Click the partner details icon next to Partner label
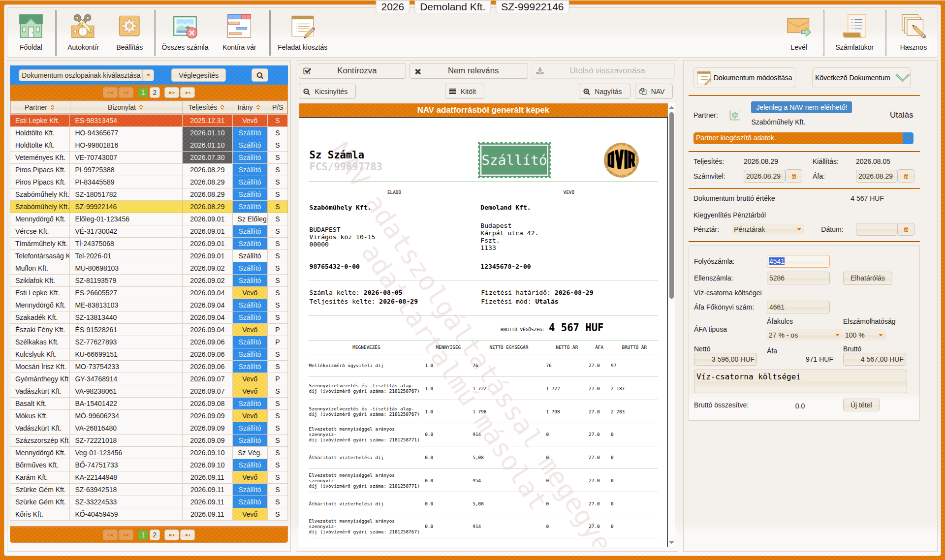Screen dimensions: 945x560 click(735, 115)
